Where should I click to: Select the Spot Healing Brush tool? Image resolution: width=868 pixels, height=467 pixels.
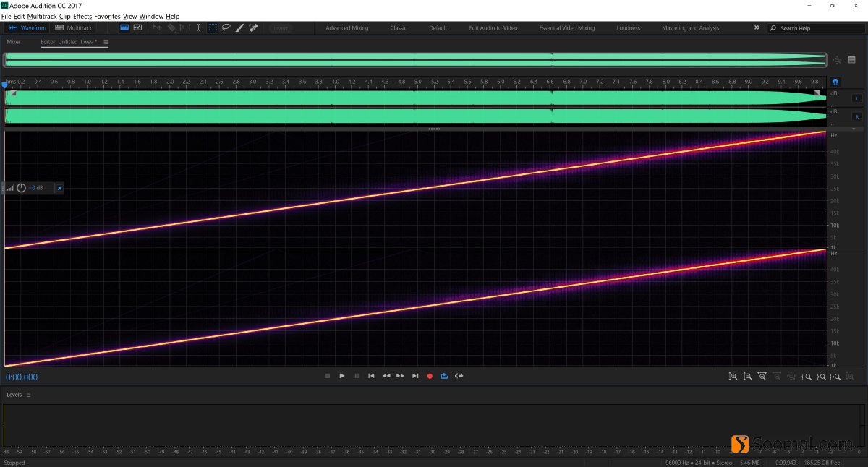point(254,27)
